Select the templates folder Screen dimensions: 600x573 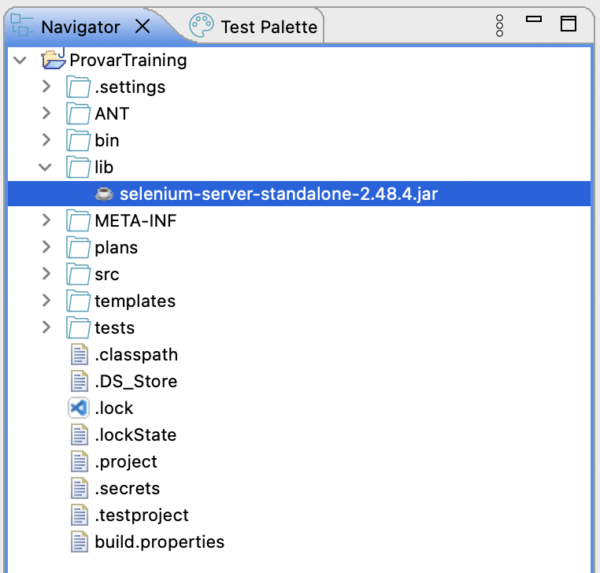click(134, 301)
